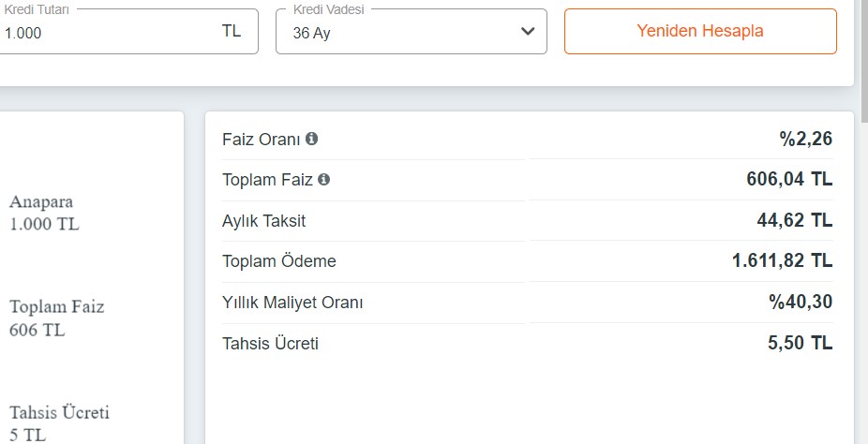Image resolution: width=868 pixels, height=444 pixels.
Task: Click the Toplam Faiz 606 TL legend entry
Action: (56, 318)
